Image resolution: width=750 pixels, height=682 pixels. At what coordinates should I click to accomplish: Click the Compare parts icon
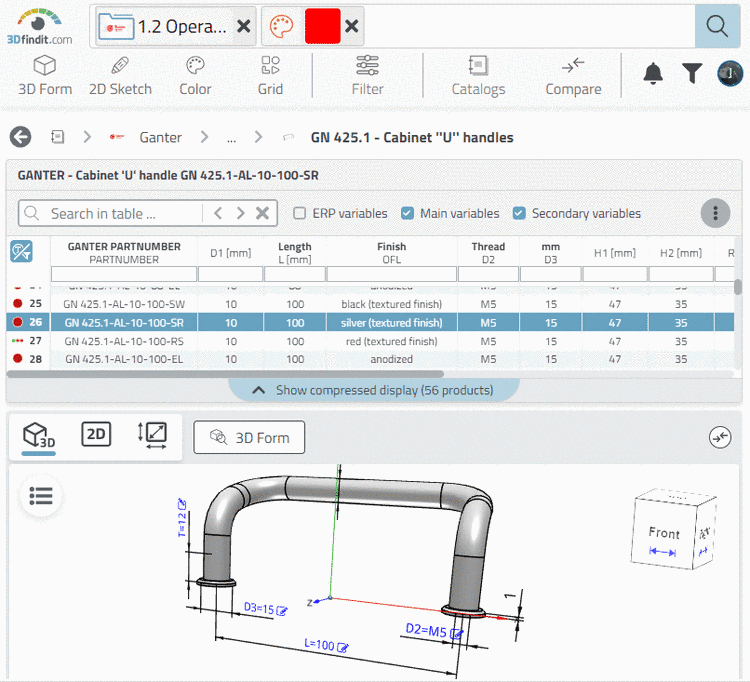click(573, 76)
